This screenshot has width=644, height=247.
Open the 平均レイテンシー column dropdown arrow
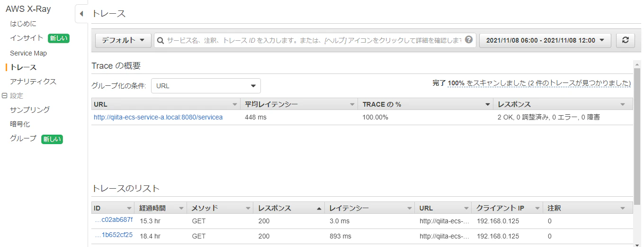coord(352,104)
